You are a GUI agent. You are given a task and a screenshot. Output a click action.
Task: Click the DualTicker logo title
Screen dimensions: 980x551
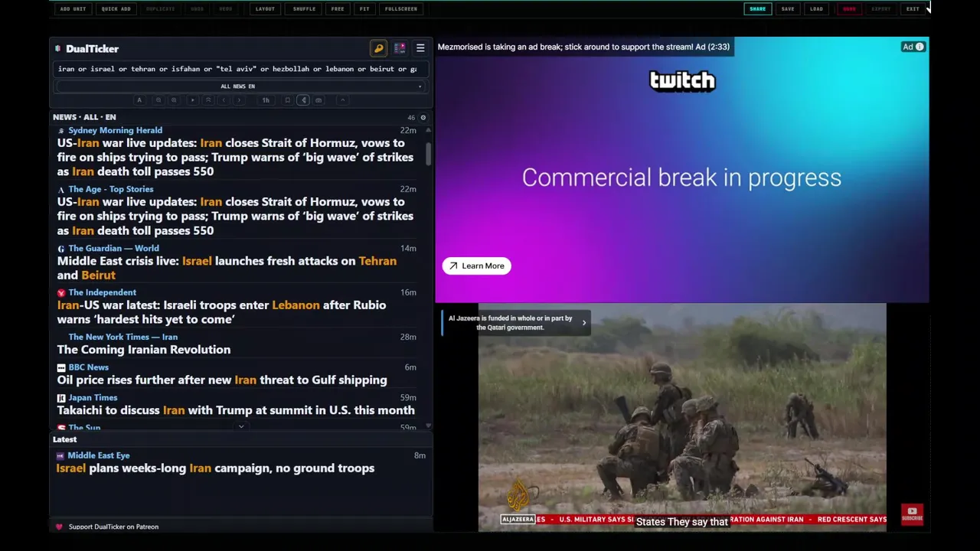pos(92,48)
